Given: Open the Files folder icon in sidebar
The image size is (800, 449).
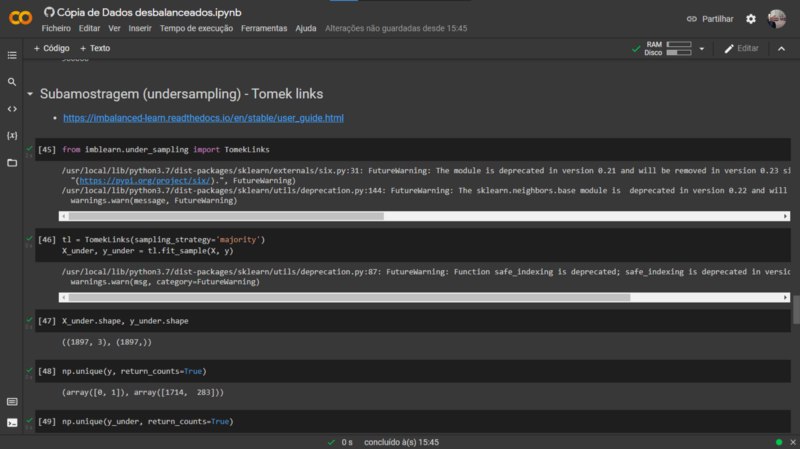Looking at the screenshot, I should [x=12, y=163].
